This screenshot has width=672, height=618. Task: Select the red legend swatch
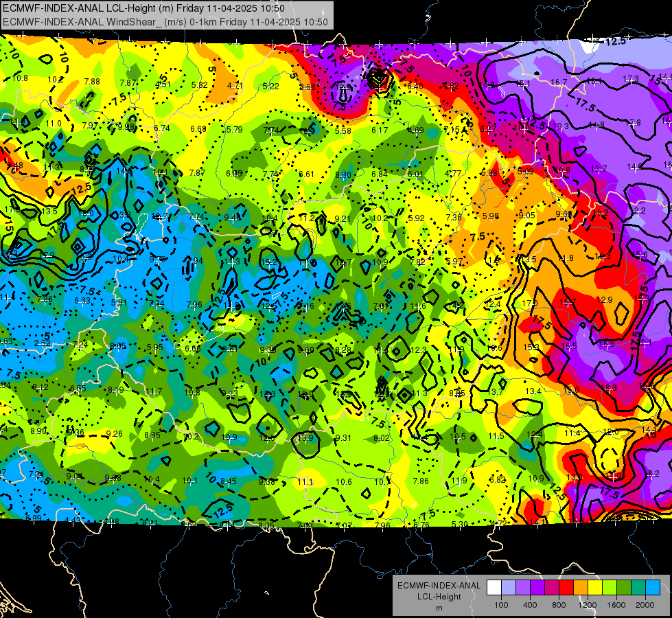pos(566,588)
